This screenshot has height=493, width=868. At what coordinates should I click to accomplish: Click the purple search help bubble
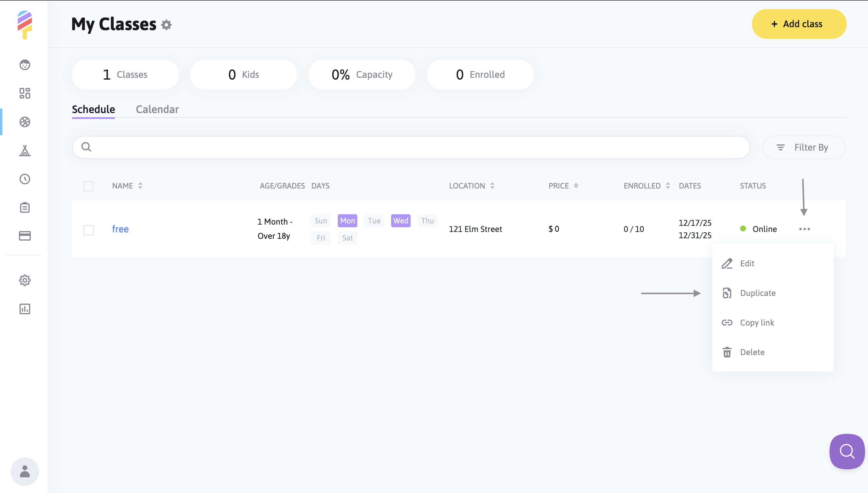coord(846,451)
